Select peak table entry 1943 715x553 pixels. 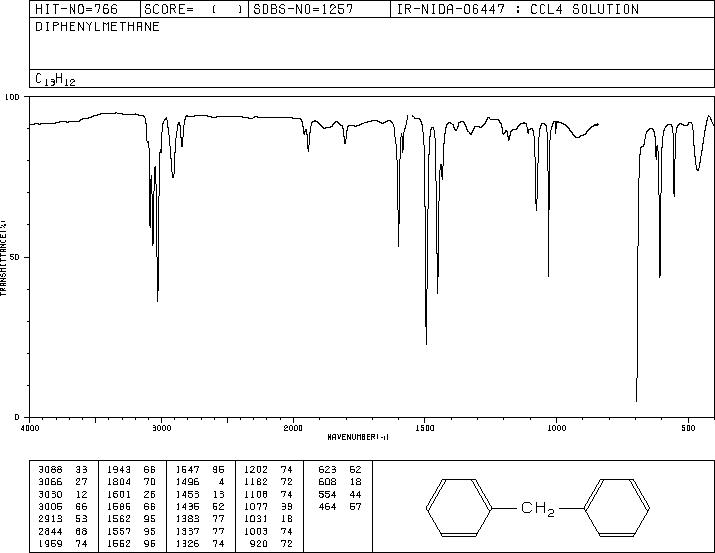tap(131, 470)
